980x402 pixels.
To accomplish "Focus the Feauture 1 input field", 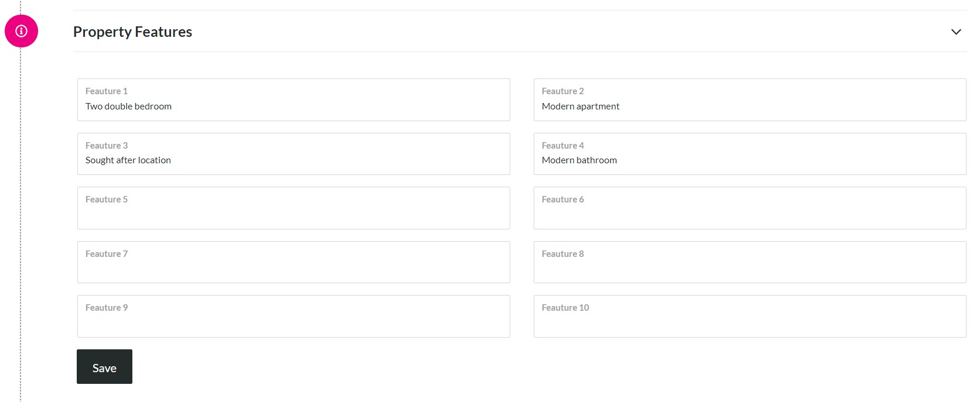I will [x=293, y=100].
